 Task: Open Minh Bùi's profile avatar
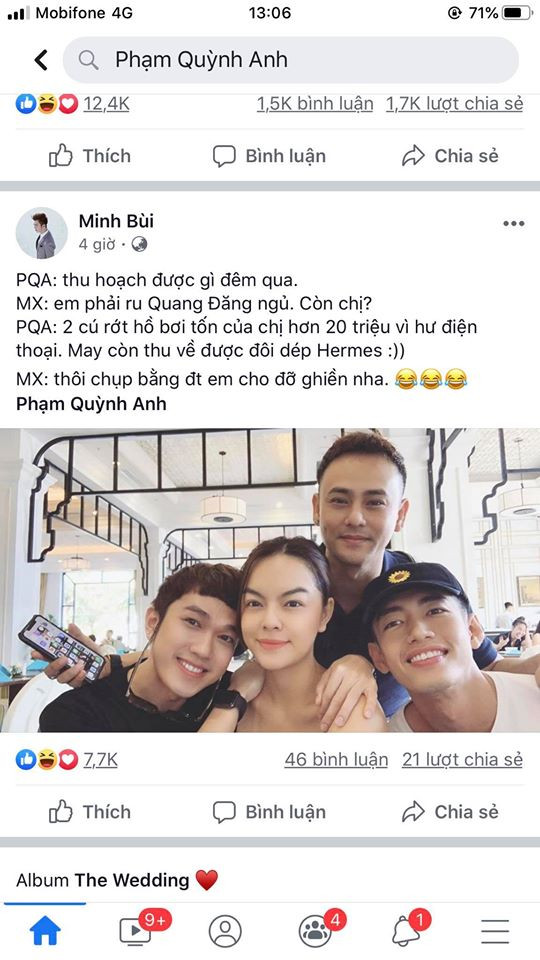pos(42,233)
